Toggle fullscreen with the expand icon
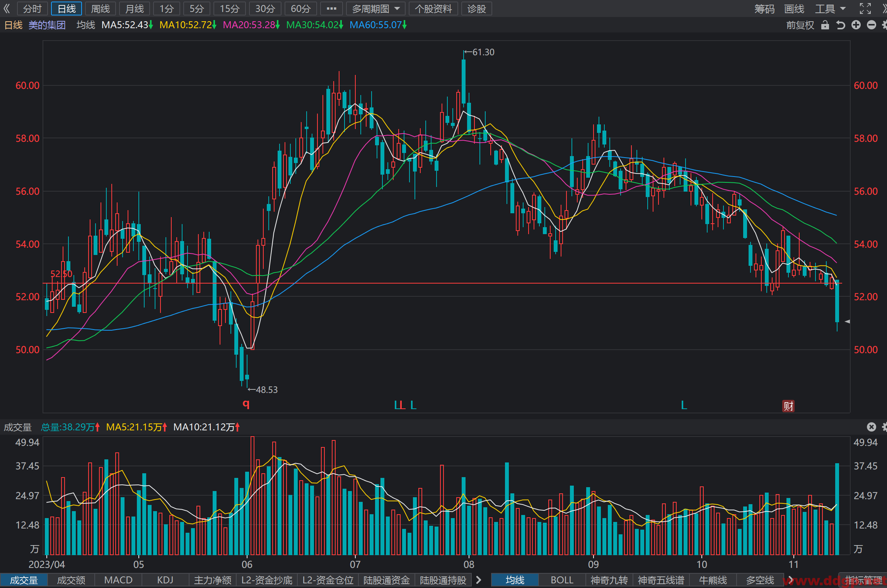Screen dimensions: 887x588 click(x=865, y=8)
